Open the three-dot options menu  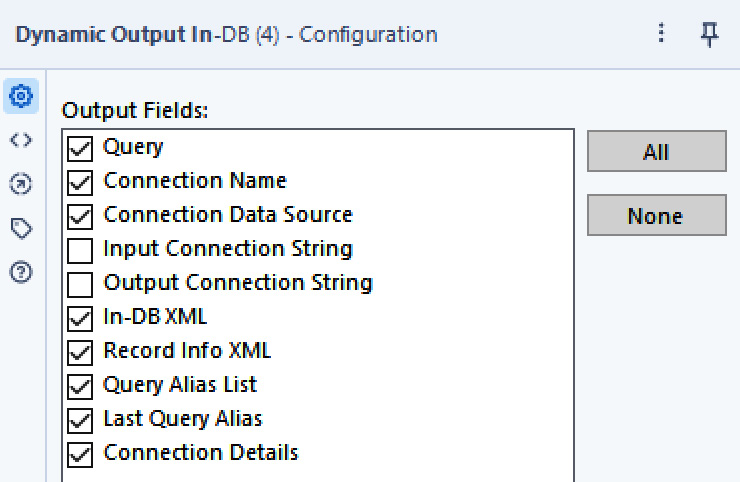[x=661, y=33]
